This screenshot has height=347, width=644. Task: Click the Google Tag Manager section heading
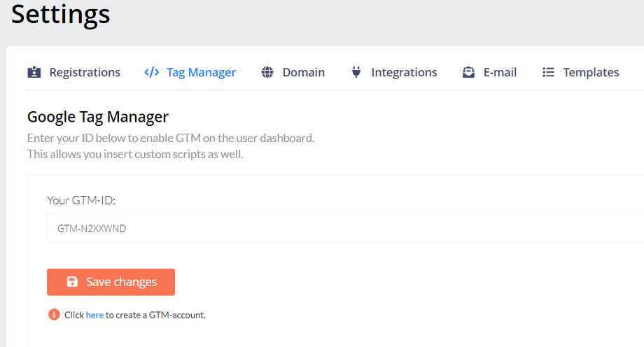[x=98, y=117]
